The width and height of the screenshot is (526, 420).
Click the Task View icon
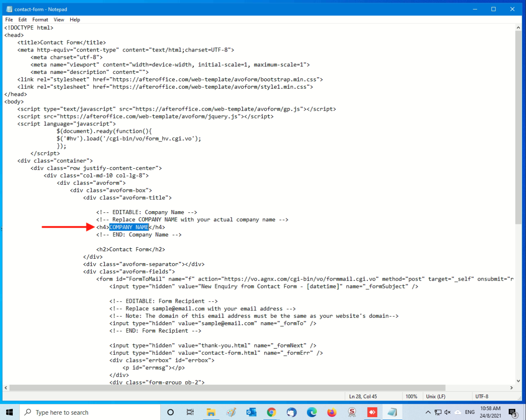click(x=190, y=412)
